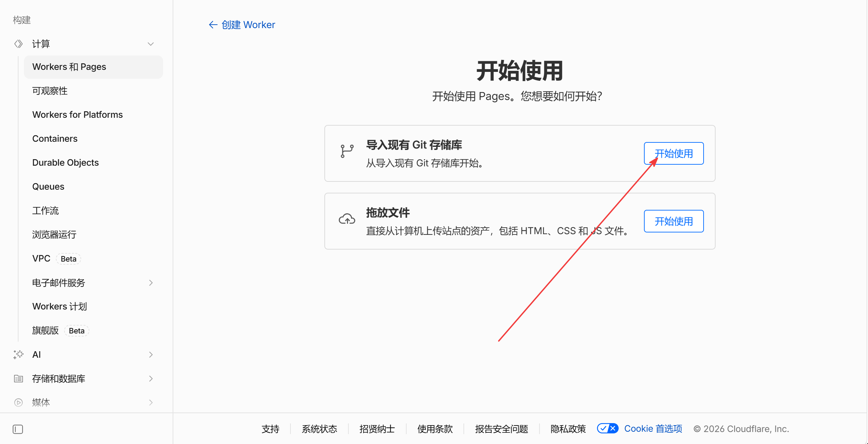Viewport: 868px width, 444px height.
Task: Expand the 存储和数据库 section chevron
Action: [151, 379]
